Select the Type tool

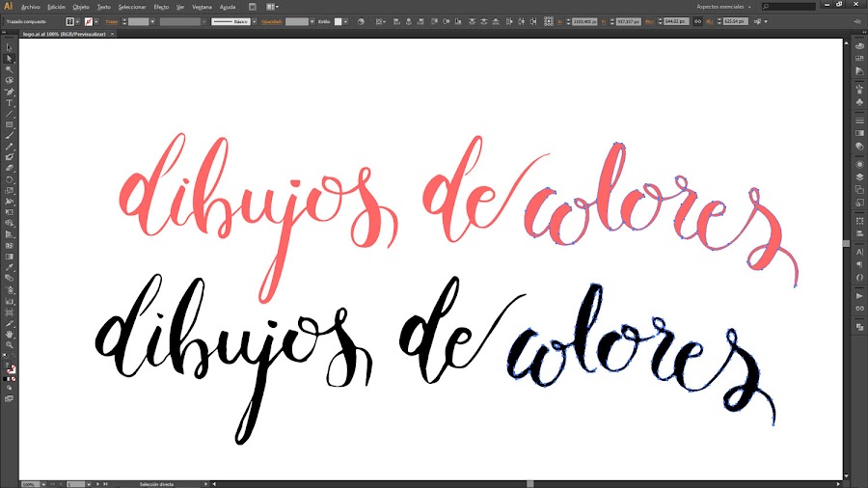coord(9,103)
